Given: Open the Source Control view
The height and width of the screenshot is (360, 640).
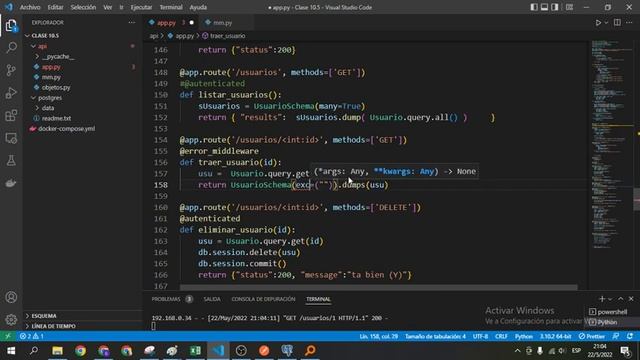Looking at the screenshot, I should [11, 70].
